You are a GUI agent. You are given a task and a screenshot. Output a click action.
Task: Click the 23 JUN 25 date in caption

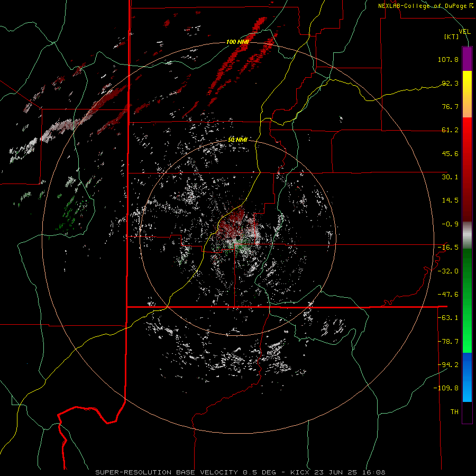point(337,472)
